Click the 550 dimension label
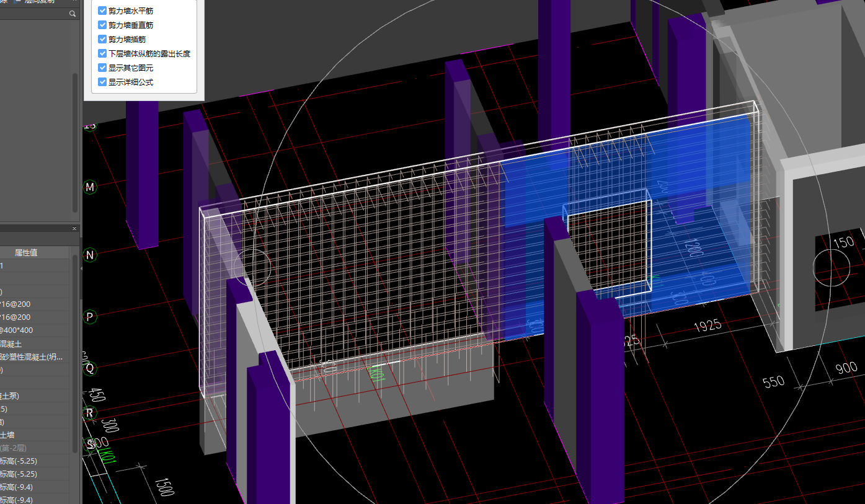The image size is (865, 504). tap(774, 381)
